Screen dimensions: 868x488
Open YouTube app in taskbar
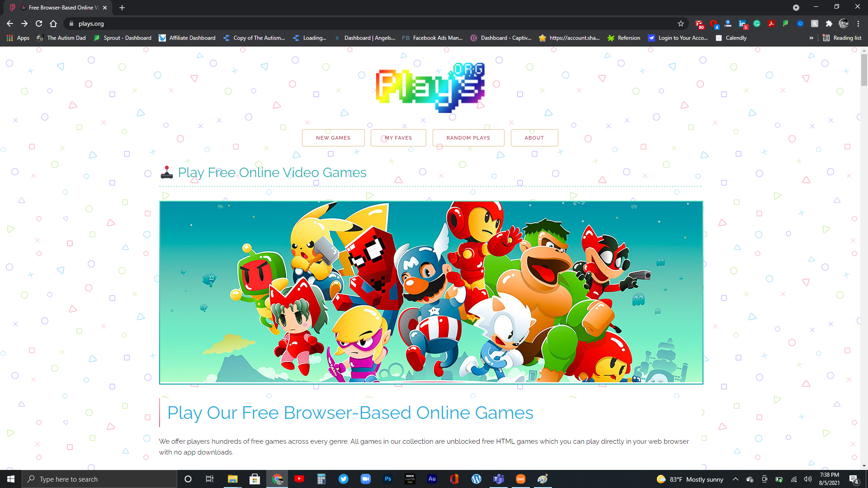point(299,479)
